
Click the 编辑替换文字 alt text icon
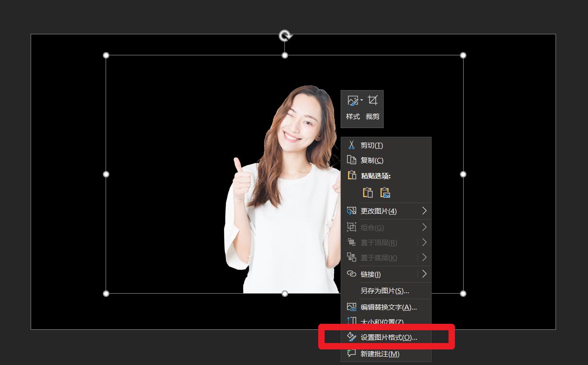click(352, 307)
